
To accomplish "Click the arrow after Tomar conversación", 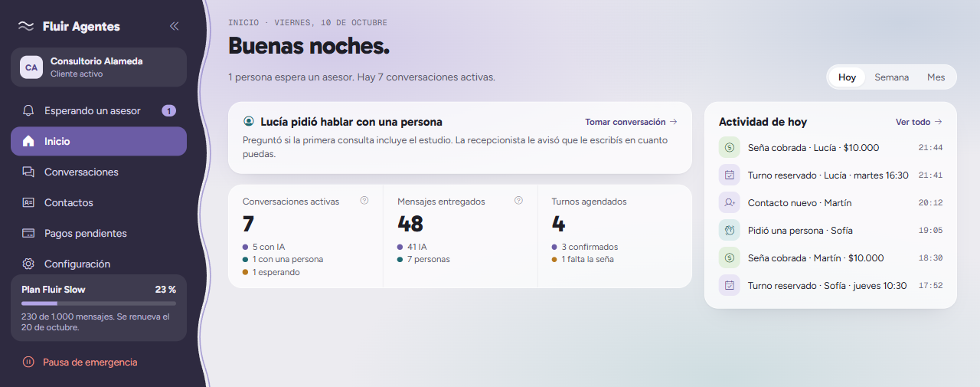I will point(674,122).
